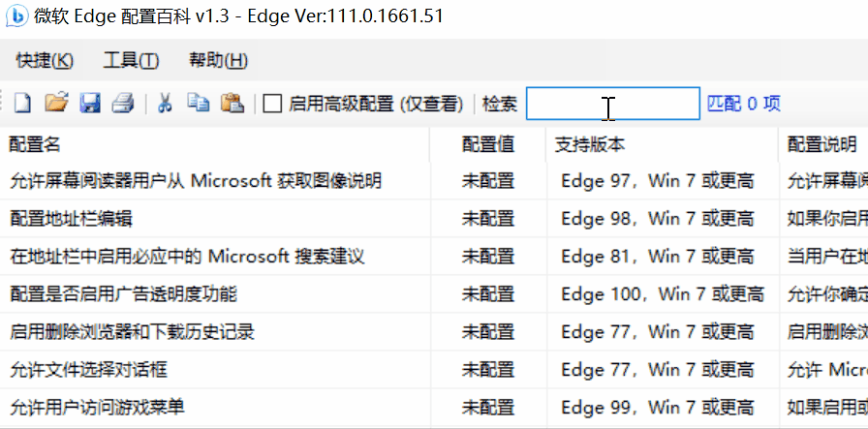
Task: Click the Cut scissors icon
Action: point(165,103)
